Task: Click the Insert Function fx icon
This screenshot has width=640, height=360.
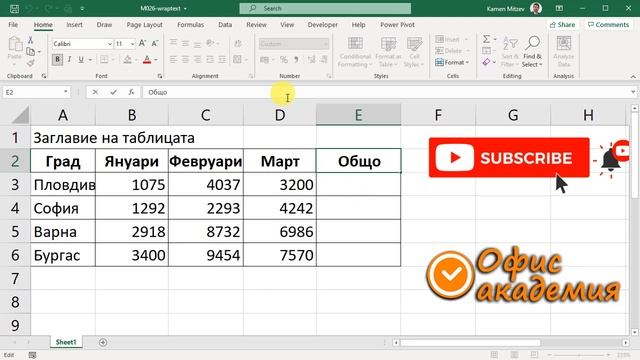Action: (131, 92)
